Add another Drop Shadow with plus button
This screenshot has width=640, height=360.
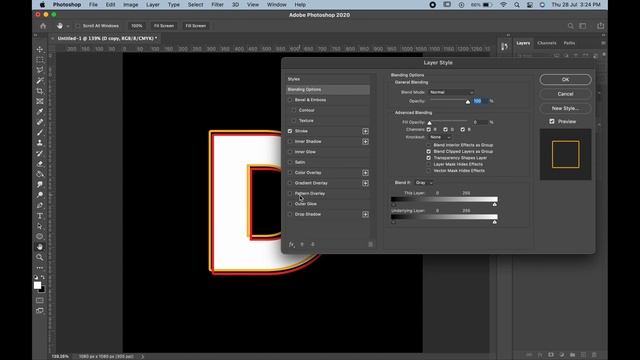tap(365, 214)
